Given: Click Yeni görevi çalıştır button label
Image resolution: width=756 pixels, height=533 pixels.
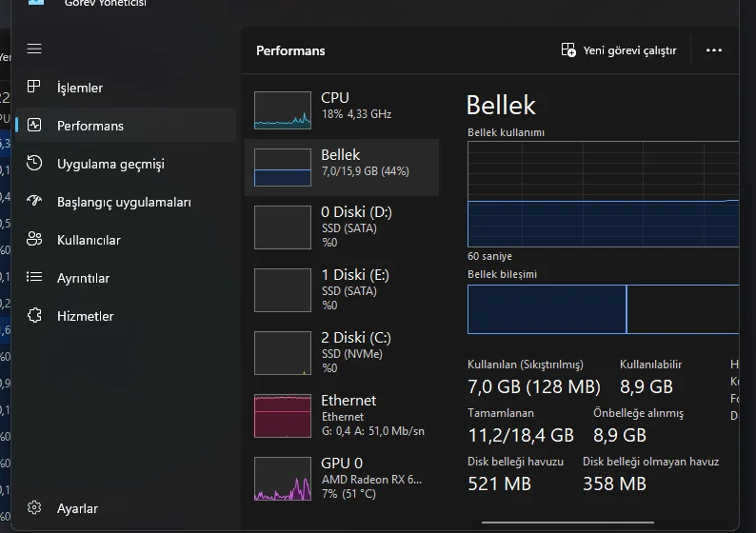Looking at the screenshot, I should (x=629, y=50).
